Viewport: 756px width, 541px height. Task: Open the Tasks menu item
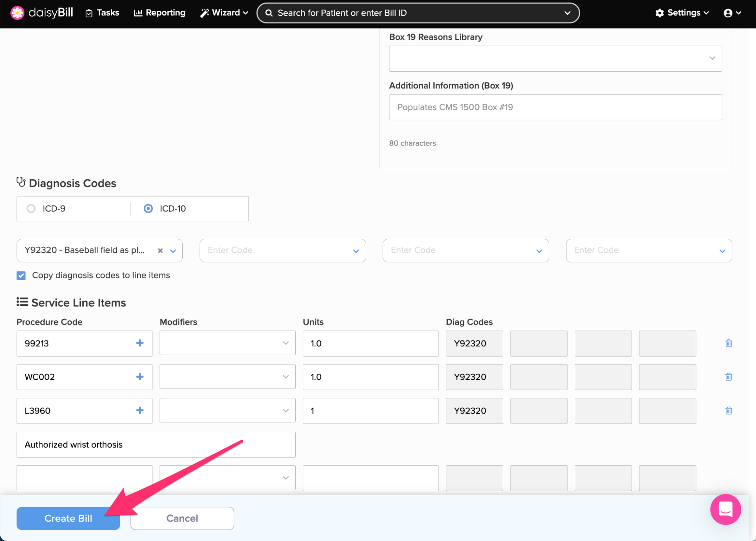102,13
